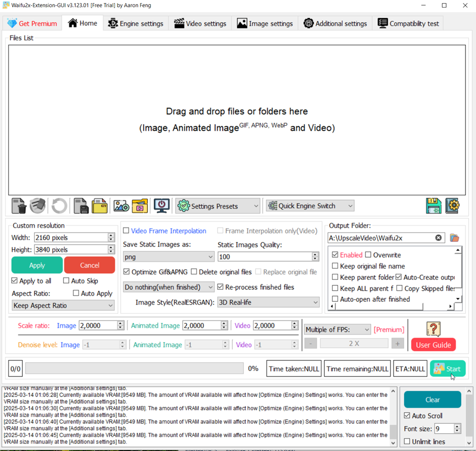The image size is (476, 451).
Task: Click the red Cancel button
Action: tap(90, 265)
